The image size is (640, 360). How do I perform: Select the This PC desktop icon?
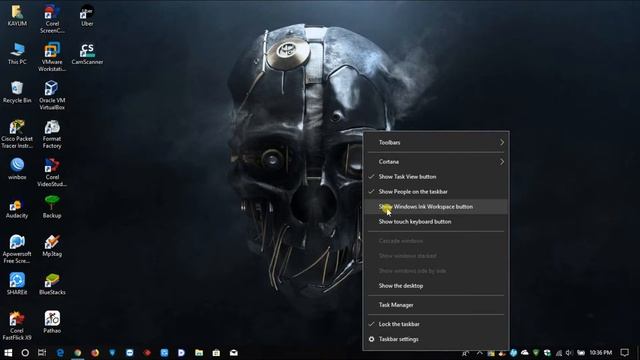point(17,54)
